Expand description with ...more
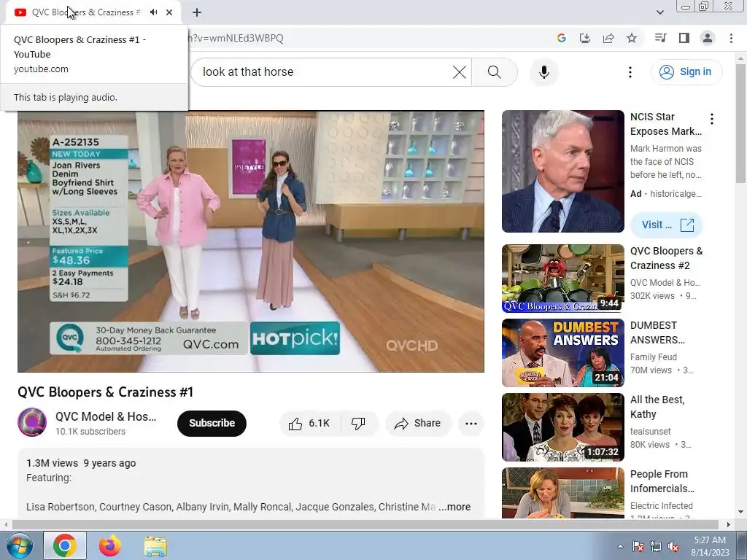The height and width of the screenshot is (560, 747). click(454, 507)
